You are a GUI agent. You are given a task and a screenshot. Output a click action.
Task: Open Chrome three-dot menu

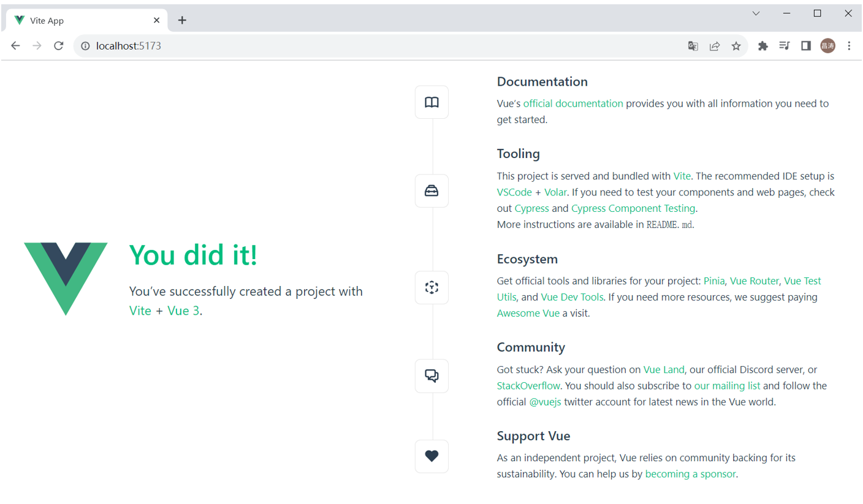849,46
